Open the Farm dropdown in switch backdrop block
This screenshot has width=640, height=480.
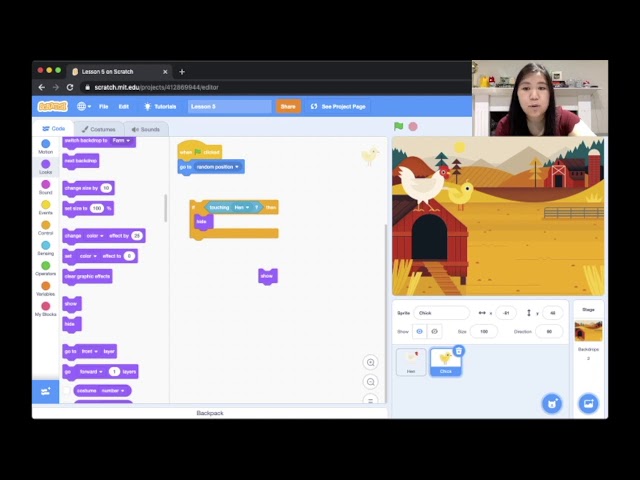coord(121,140)
